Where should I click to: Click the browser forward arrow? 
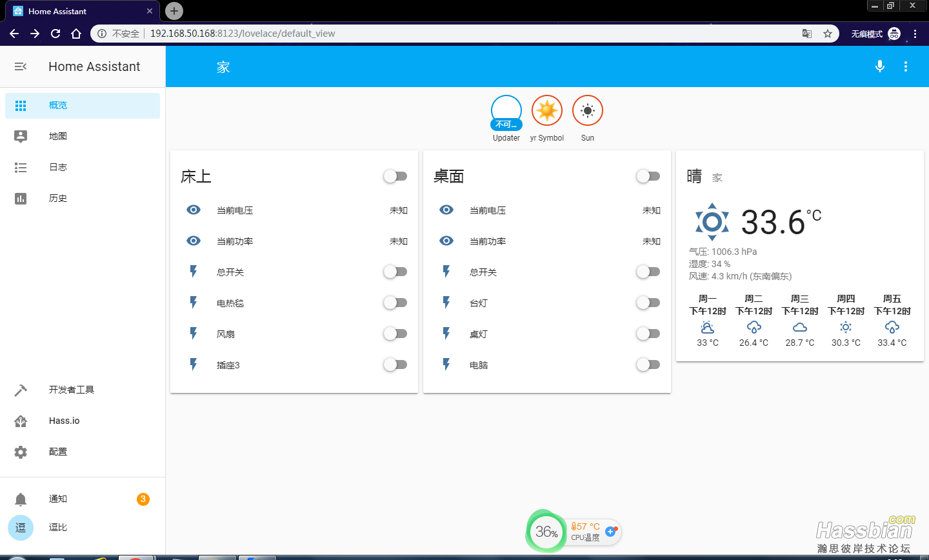point(35,34)
